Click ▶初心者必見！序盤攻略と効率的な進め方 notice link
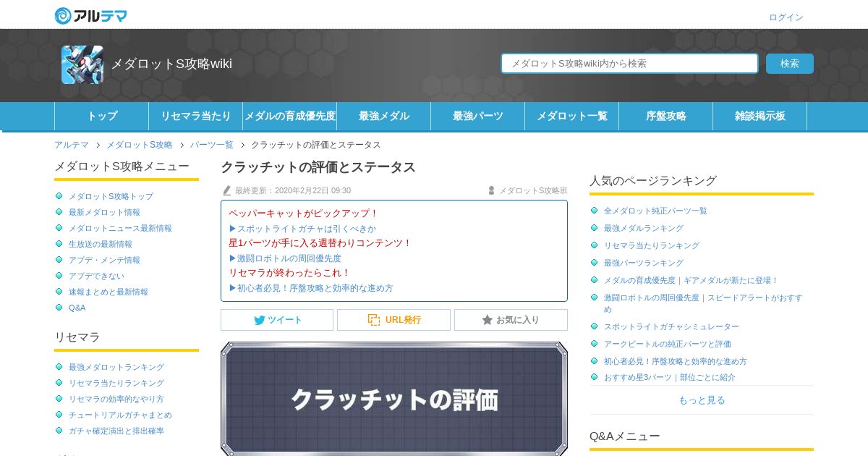Screen dimensions: 868x456 (311, 287)
